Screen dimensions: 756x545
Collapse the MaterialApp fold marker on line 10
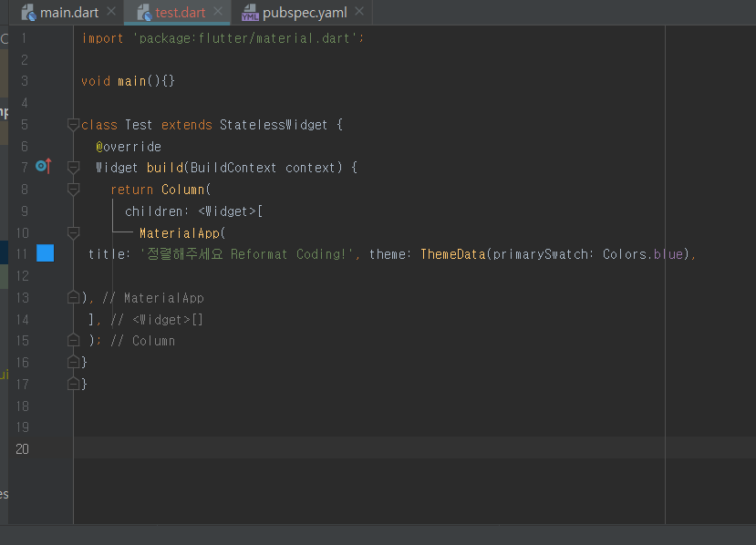coord(73,233)
